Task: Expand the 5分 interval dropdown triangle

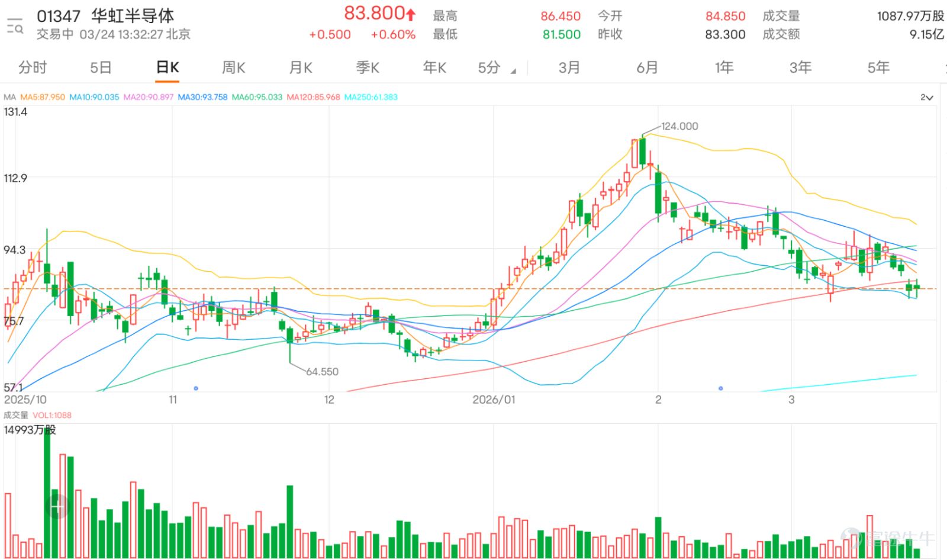Action: point(513,72)
